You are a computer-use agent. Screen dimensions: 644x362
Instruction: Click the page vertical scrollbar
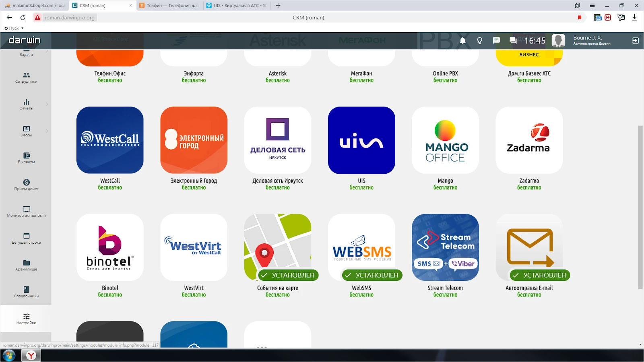tap(640, 207)
